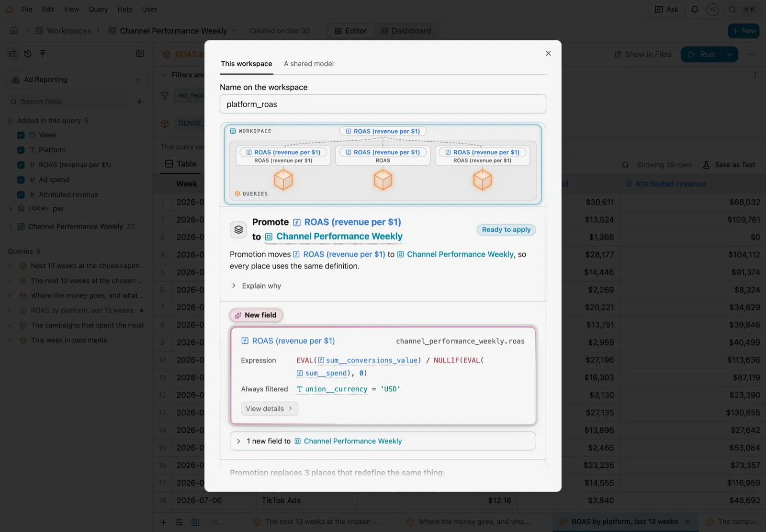The height and width of the screenshot is (532, 766).
Task: Open View details of new field
Action: 269,408
